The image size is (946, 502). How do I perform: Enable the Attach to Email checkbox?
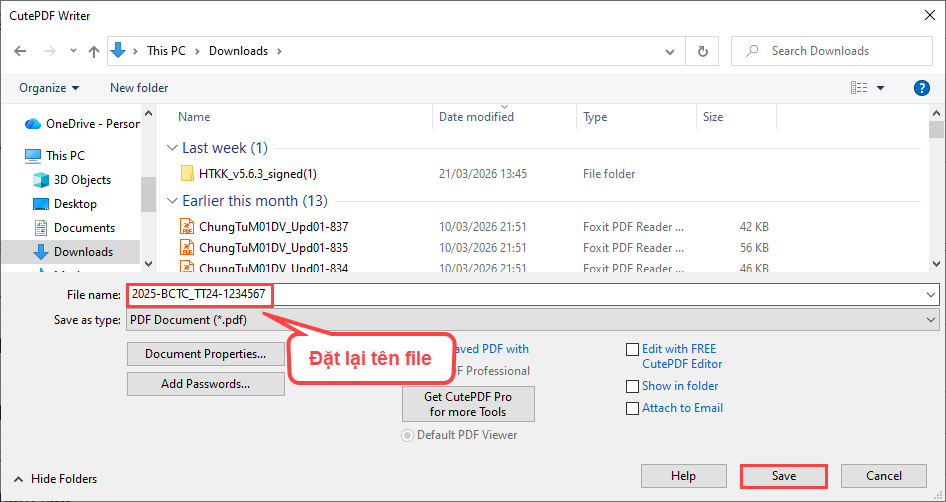632,408
